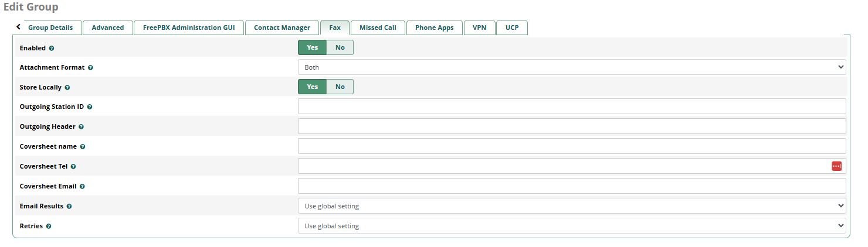Set Store Locally to No

point(340,87)
